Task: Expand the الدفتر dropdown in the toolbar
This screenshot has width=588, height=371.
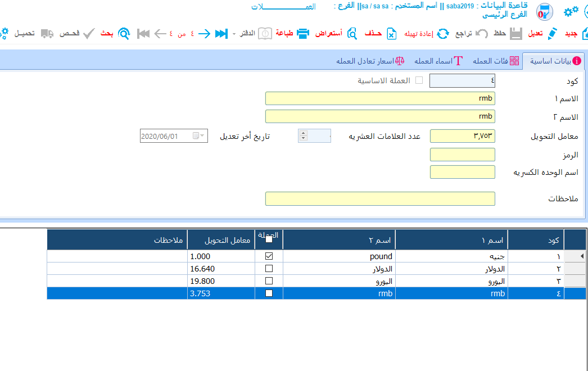Action: point(234,34)
